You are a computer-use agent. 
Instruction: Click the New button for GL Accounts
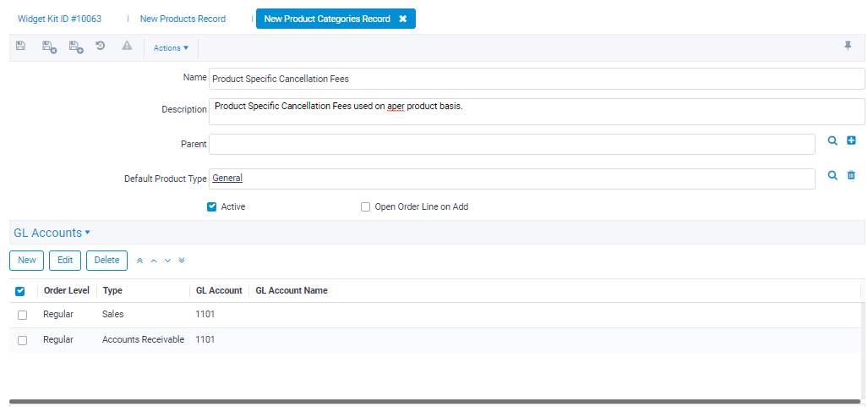pos(26,260)
